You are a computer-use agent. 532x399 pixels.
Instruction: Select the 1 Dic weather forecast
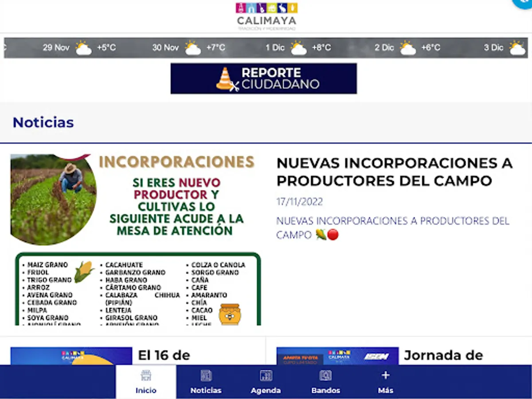(x=298, y=47)
